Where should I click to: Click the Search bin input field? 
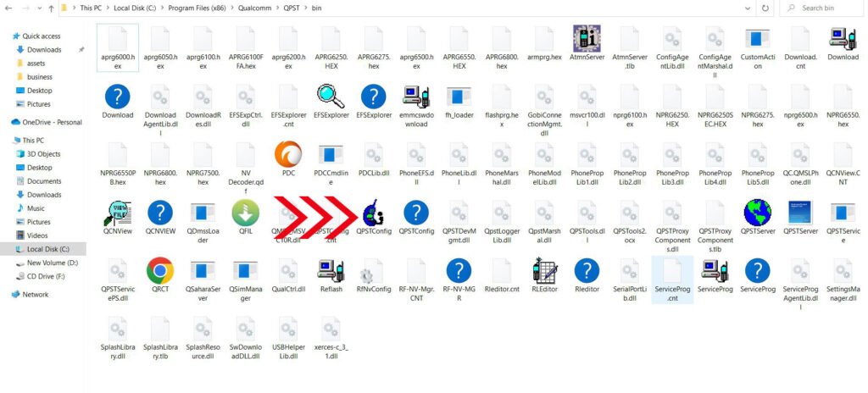[823, 8]
